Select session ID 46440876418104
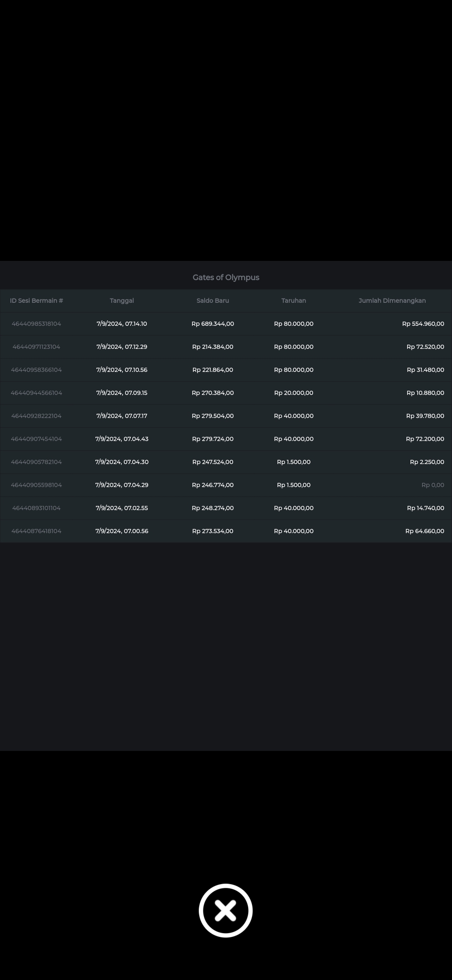This screenshot has height=980, width=452. (36, 531)
